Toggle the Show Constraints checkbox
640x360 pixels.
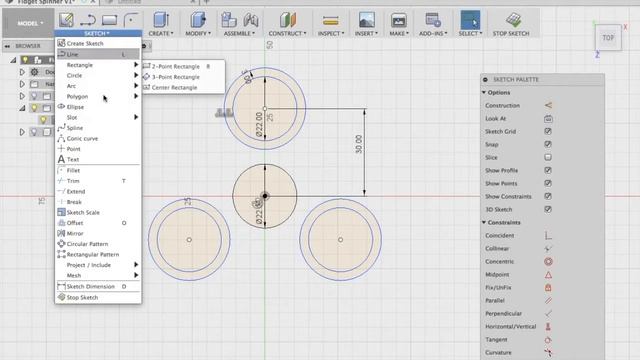[x=548, y=196]
